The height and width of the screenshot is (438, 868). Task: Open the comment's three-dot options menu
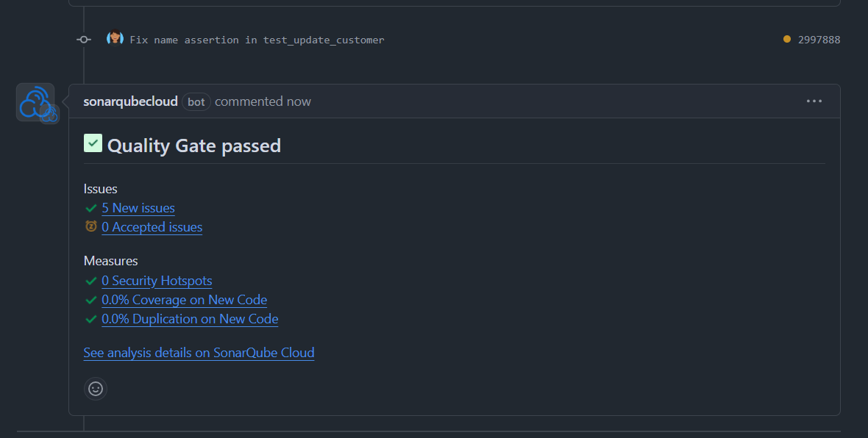pos(814,101)
